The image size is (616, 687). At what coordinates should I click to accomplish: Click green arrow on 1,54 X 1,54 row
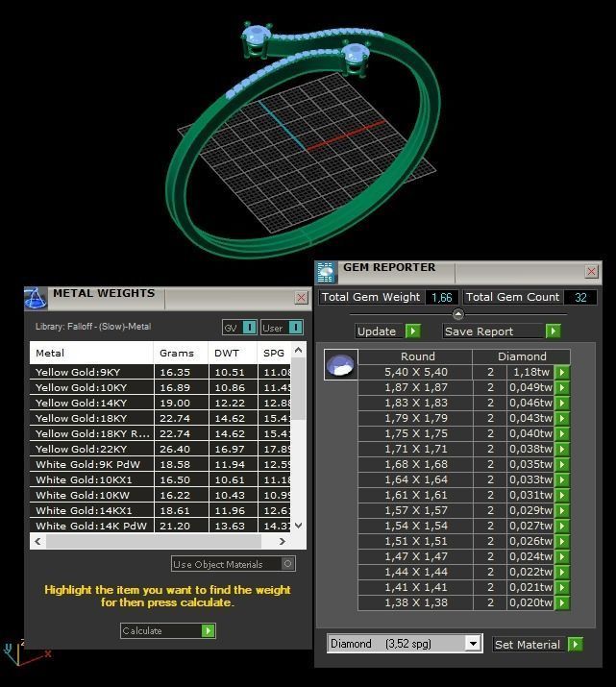tap(562, 526)
